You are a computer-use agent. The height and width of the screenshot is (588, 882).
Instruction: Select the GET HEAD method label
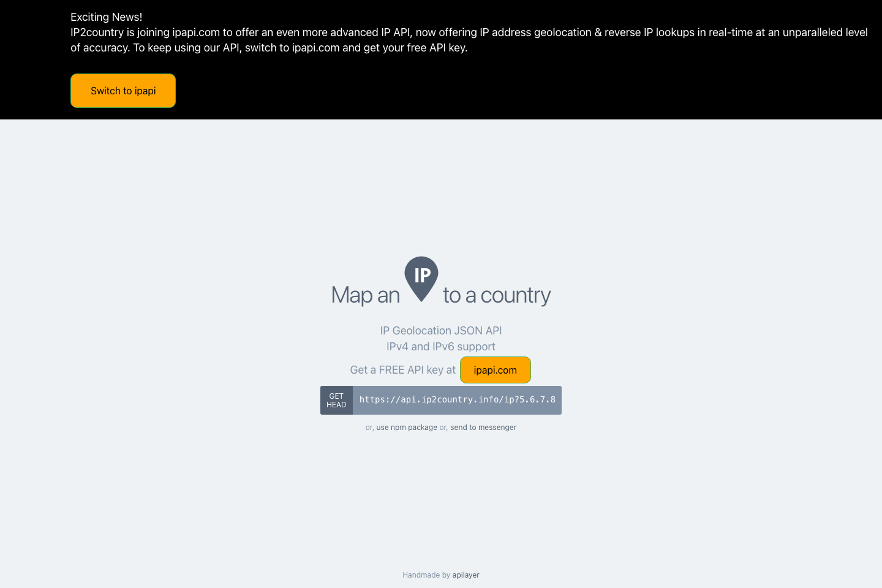pyautogui.click(x=336, y=400)
